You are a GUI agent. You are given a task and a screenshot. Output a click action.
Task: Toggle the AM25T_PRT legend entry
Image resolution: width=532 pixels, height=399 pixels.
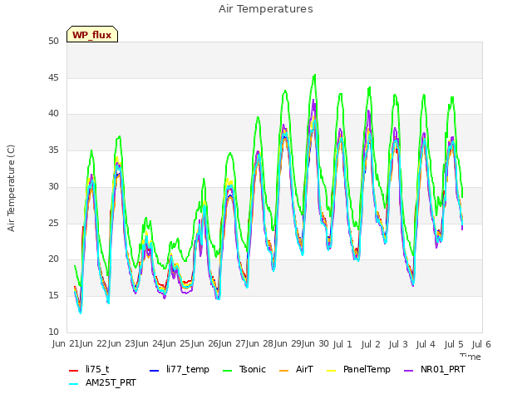click(x=102, y=383)
